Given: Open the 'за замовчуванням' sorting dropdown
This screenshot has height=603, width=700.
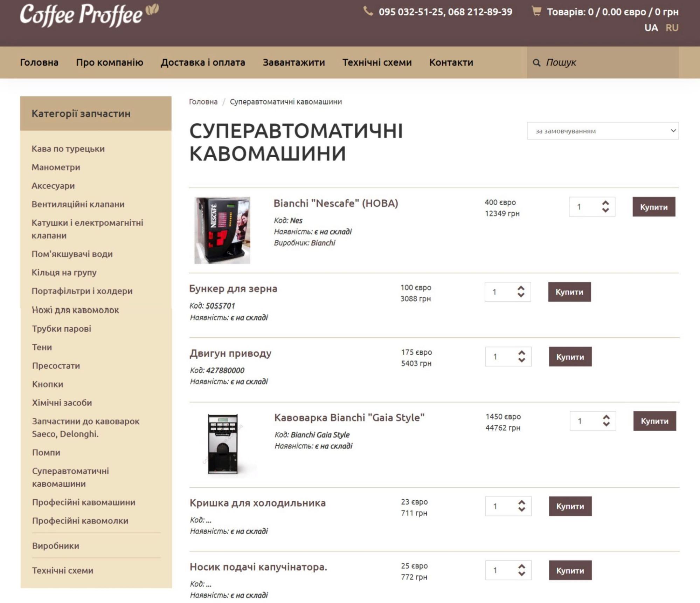Looking at the screenshot, I should [x=603, y=131].
